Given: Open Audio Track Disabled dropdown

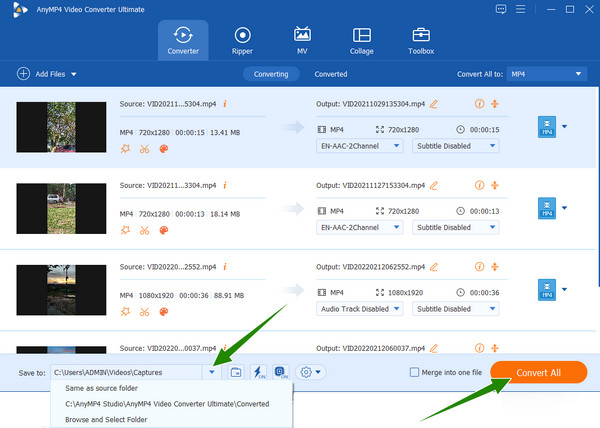Looking at the screenshot, I should [359, 309].
